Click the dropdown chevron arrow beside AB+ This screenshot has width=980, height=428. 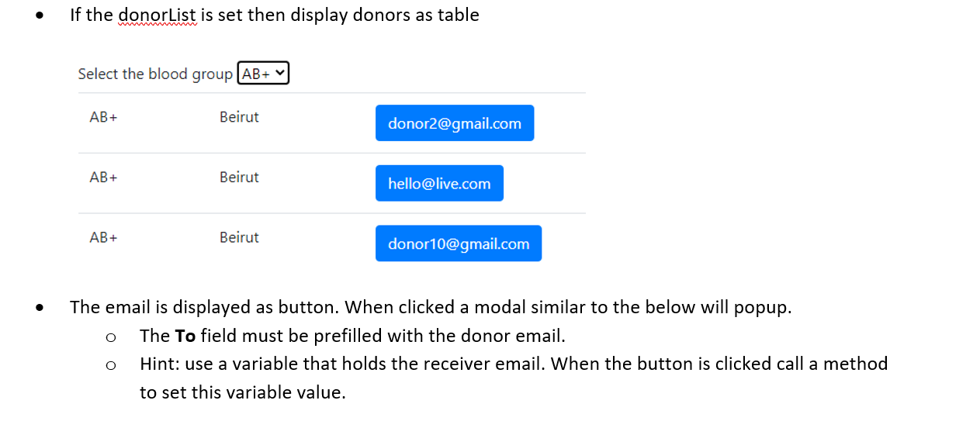(x=280, y=74)
